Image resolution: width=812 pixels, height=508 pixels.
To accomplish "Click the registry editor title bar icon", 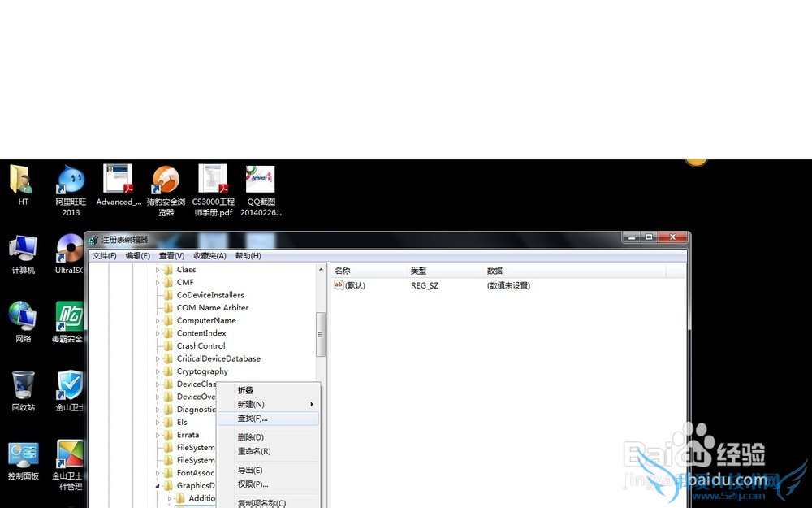I will [x=93, y=240].
